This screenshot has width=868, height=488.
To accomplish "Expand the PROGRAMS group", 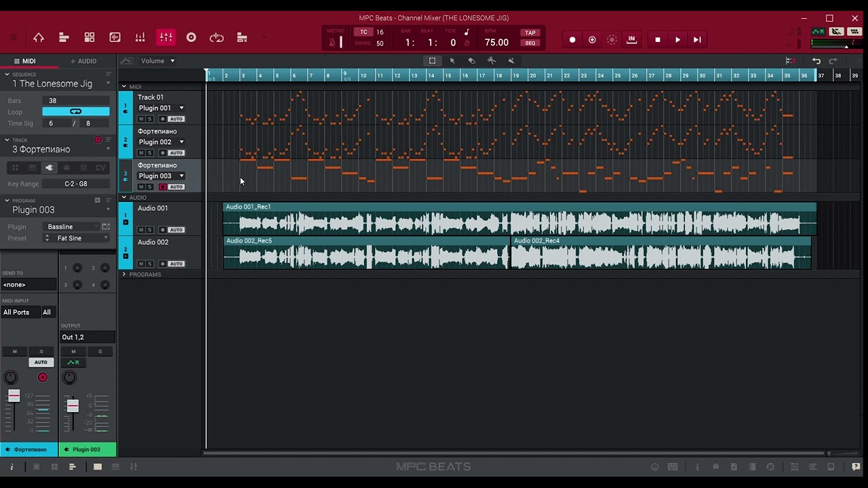I will coord(124,274).
